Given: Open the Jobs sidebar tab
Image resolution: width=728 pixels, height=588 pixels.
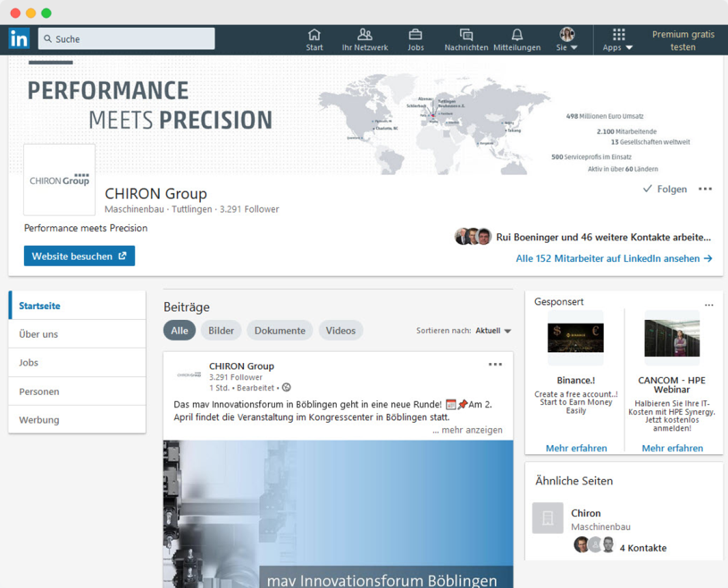Looking at the screenshot, I should (x=77, y=363).
